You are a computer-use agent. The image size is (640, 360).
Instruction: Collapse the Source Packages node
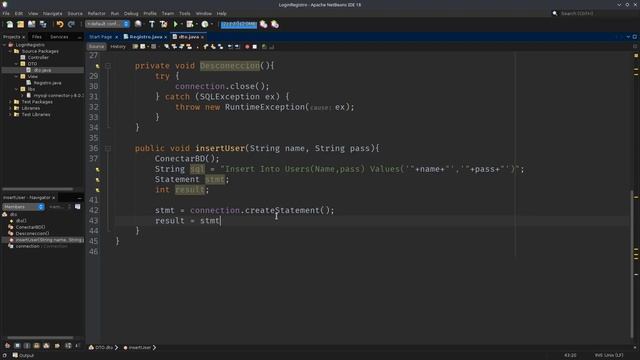click(11, 51)
